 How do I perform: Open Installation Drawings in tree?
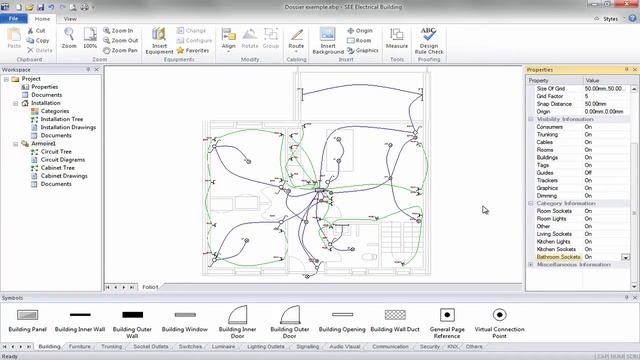click(x=68, y=127)
